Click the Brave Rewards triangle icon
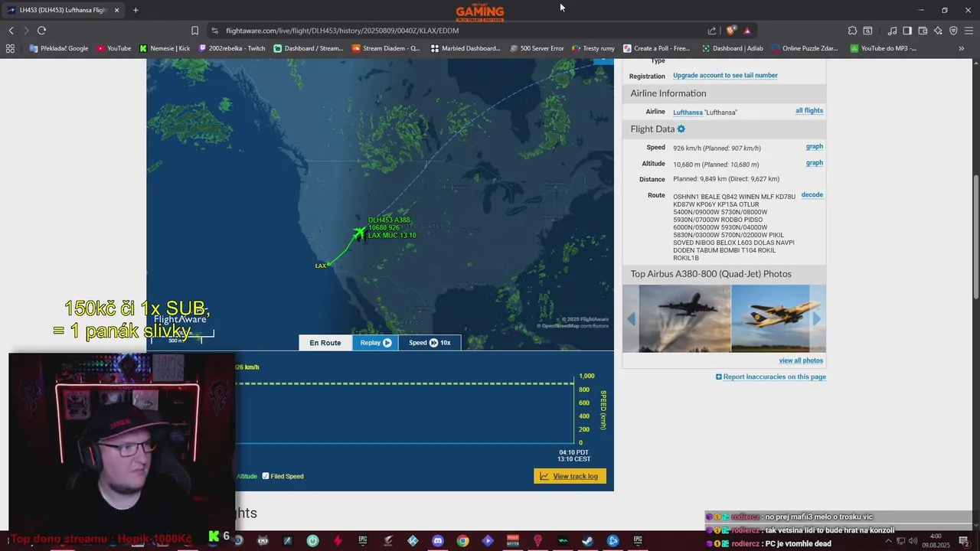Viewport: 980px width, 551px height. (x=747, y=31)
